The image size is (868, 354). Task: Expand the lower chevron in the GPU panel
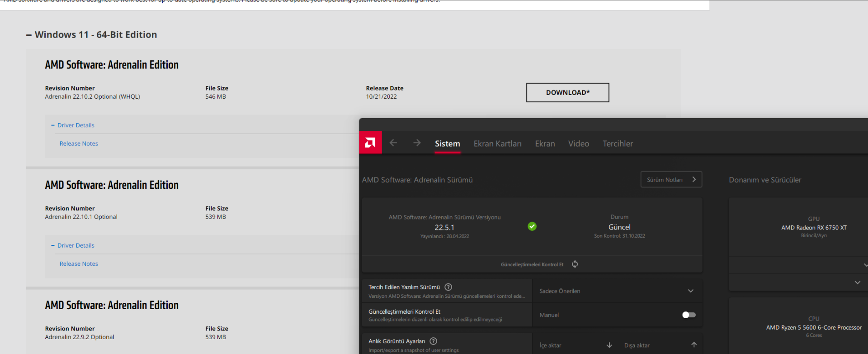857,282
